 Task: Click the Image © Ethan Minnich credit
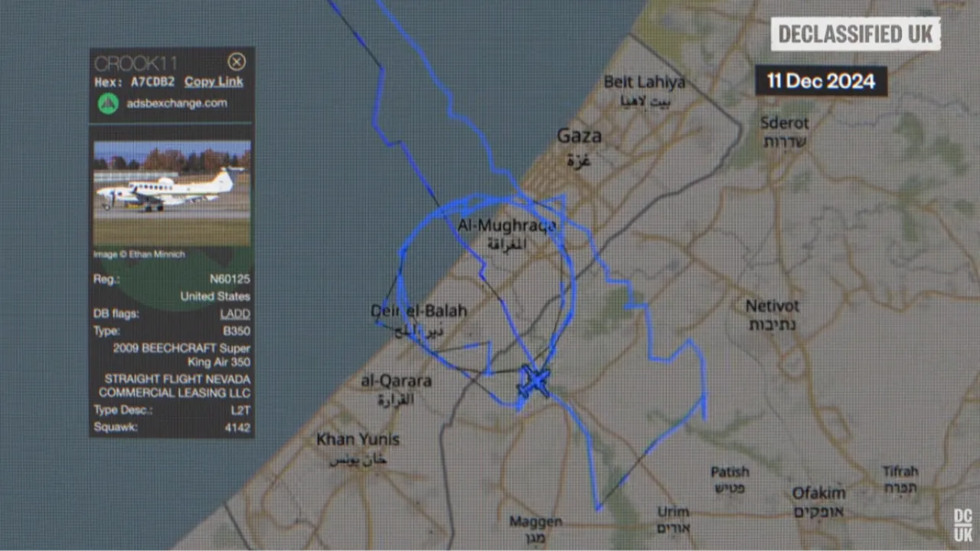tap(139, 254)
